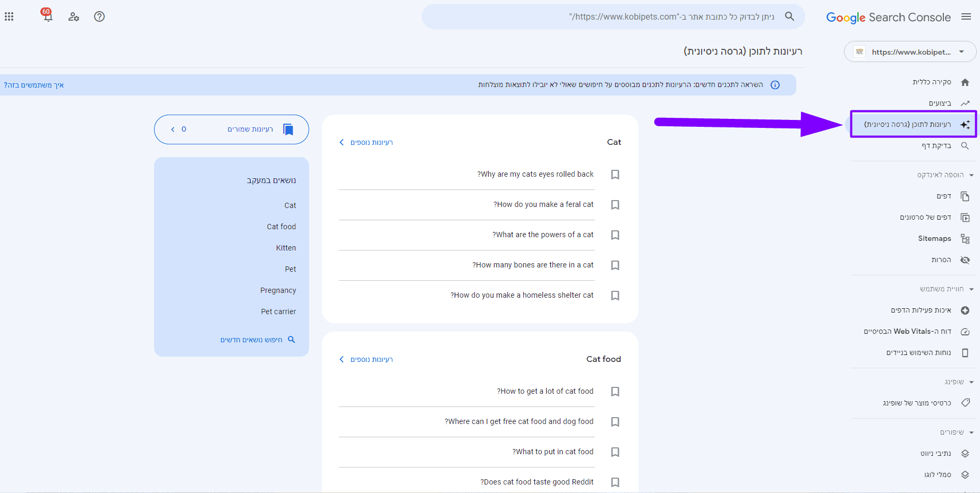The width and height of the screenshot is (980, 493).
Task: Click the search magnifier in URL inspection bar
Action: click(790, 16)
